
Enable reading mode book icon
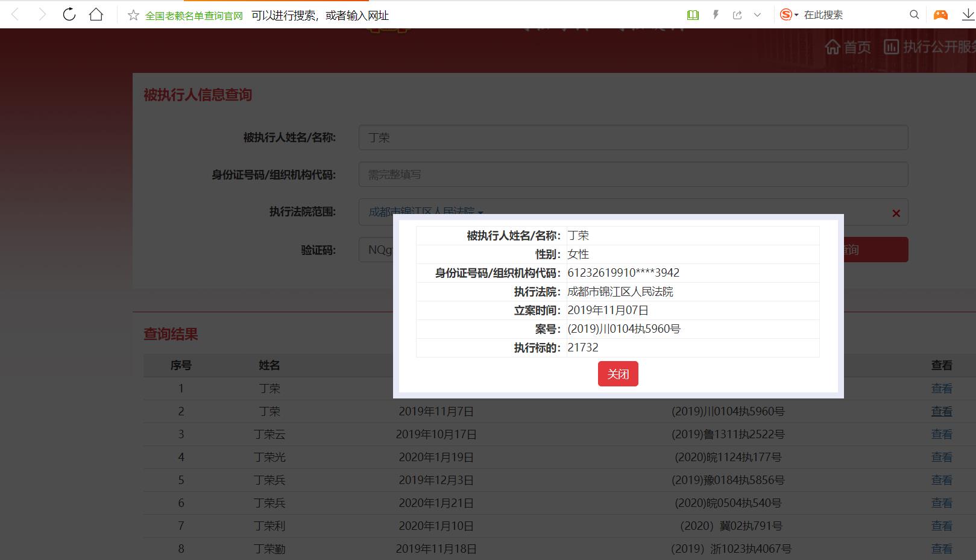click(693, 15)
